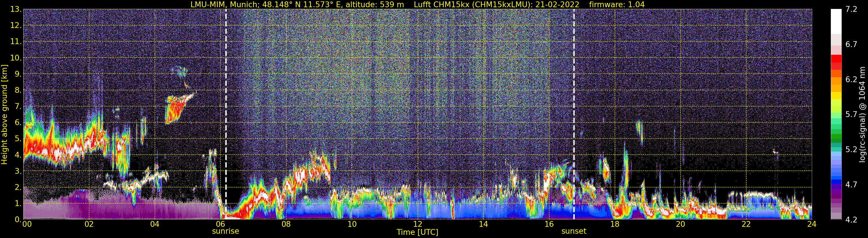This screenshot has width=868, height=238.
Task: Click the height-axis tick label '11.'
Action: click(x=16, y=42)
